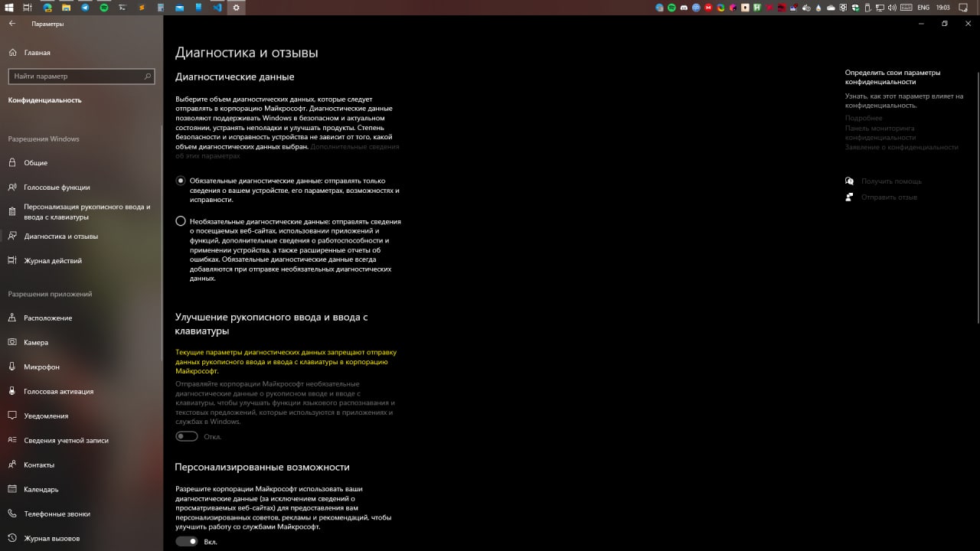Turn off Персонализированные возможности Вкл. switch
Image resolution: width=980 pixels, height=551 pixels.
click(186, 541)
